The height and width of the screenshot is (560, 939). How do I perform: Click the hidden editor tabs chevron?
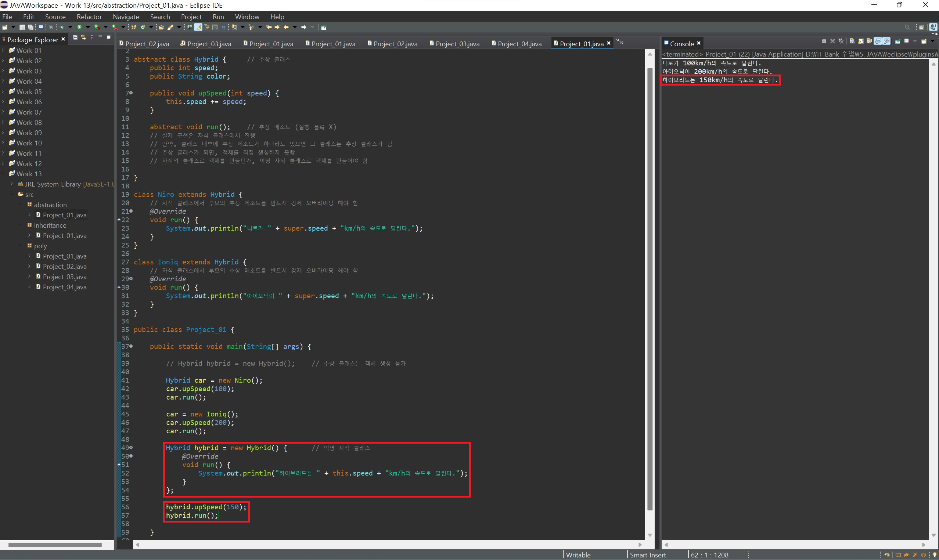tap(619, 41)
